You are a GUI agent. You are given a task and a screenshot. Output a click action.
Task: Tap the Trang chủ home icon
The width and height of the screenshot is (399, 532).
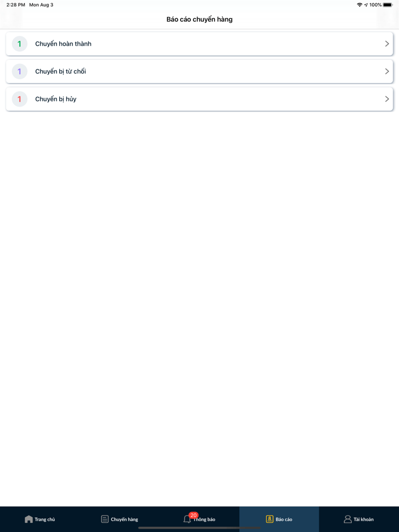[x=28, y=519]
